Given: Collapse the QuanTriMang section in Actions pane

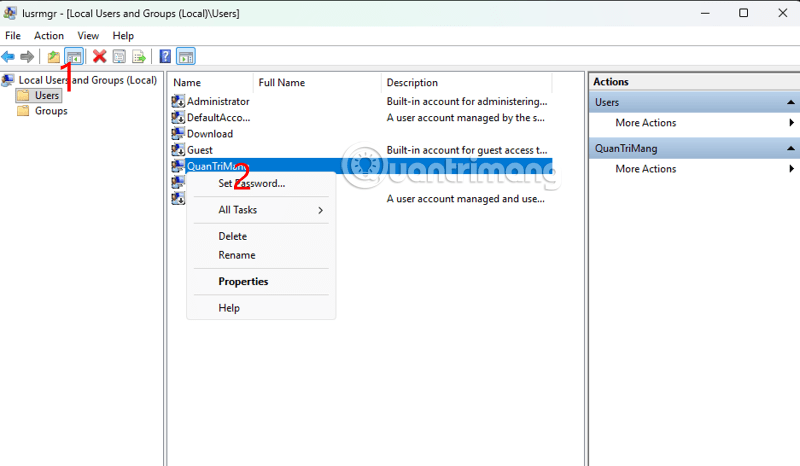Looking at the screenshot, I should 790,149.
